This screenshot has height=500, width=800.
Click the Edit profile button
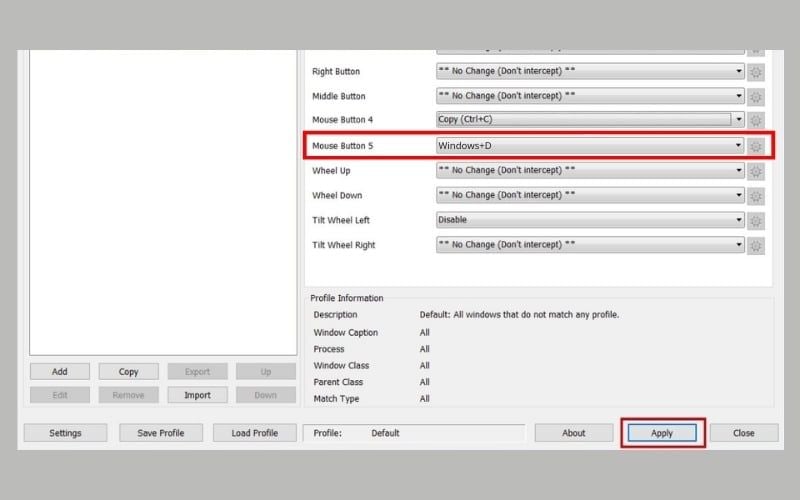(x=60, y=395)
